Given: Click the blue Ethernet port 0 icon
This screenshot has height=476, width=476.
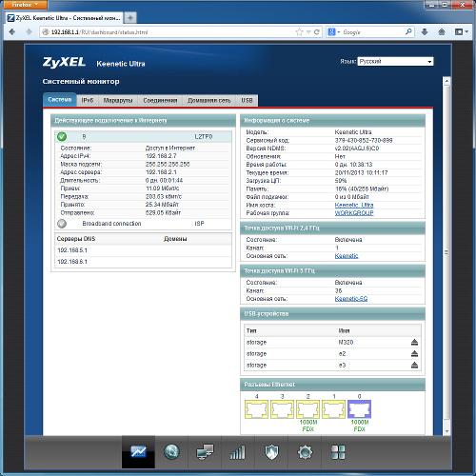Looking at the screenshot, I should [x=359, y=409].
